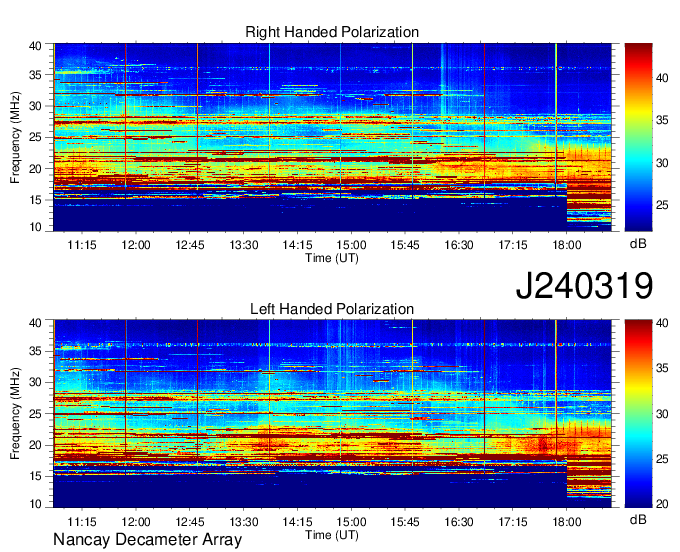Click the 13:30 time tick of the Left Handed plot

point(244,522)
